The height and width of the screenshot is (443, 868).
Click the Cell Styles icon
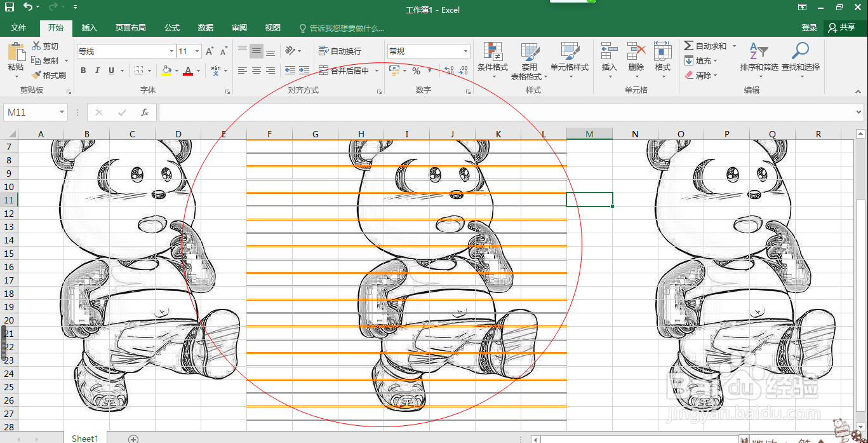click(570, 52)
